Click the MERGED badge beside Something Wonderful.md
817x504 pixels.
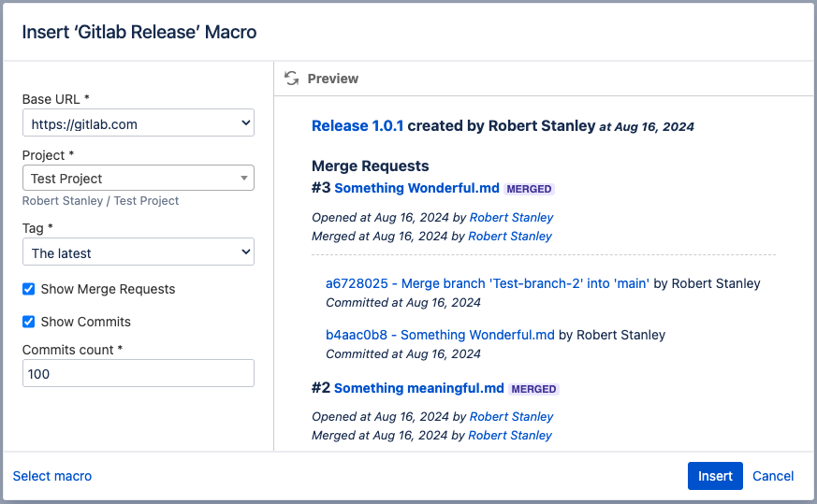(x=529, y=189)
